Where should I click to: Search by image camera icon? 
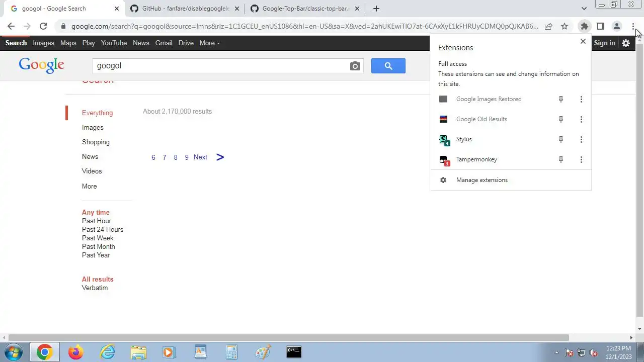pos(355,66)
